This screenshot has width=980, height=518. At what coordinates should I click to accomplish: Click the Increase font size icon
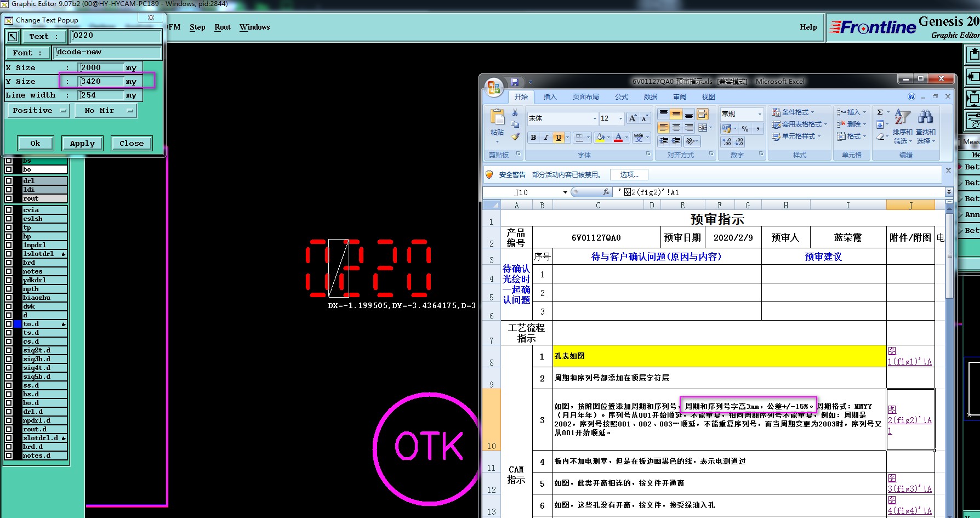click(633, 118)
